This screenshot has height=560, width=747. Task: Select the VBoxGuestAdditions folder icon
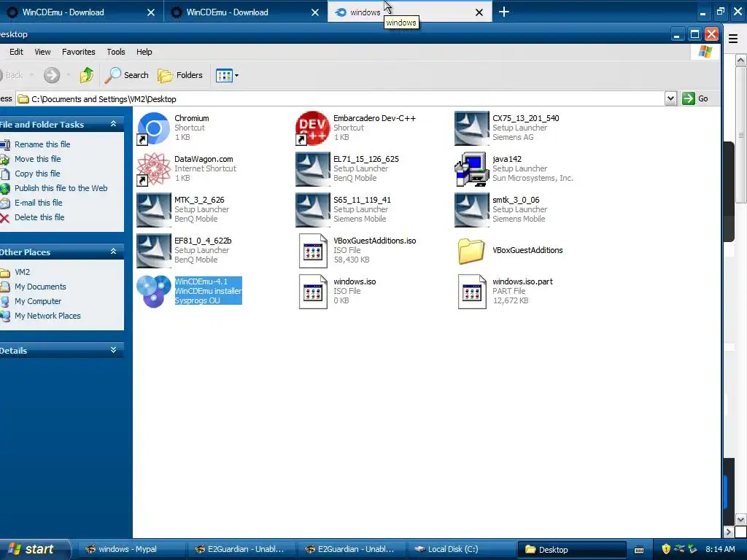click(472, 251)
